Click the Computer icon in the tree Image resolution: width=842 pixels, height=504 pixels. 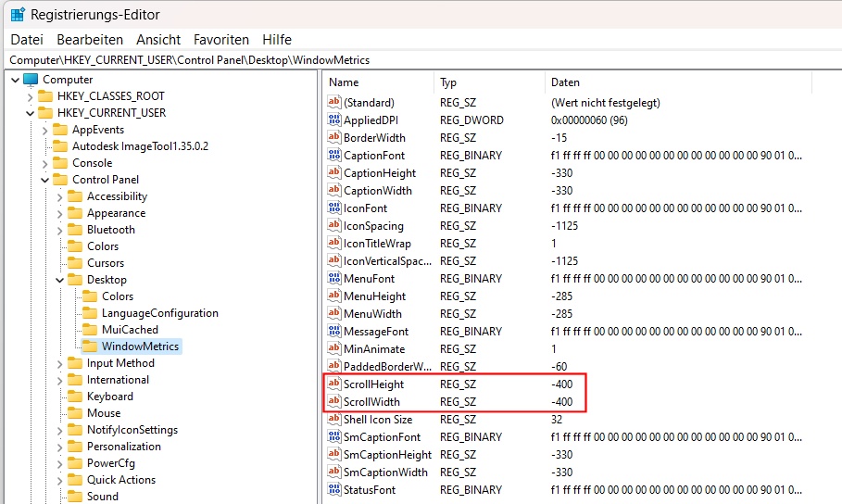point(31,80)
